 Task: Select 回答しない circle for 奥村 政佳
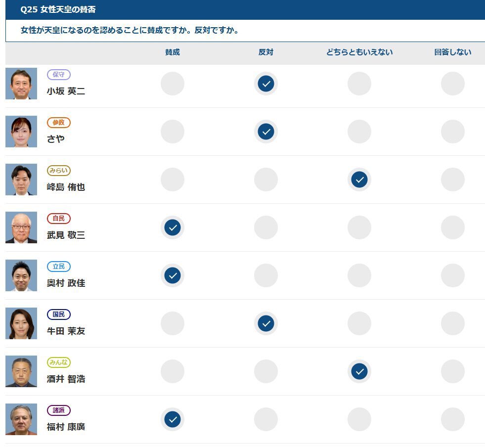[x=452, y=275]
